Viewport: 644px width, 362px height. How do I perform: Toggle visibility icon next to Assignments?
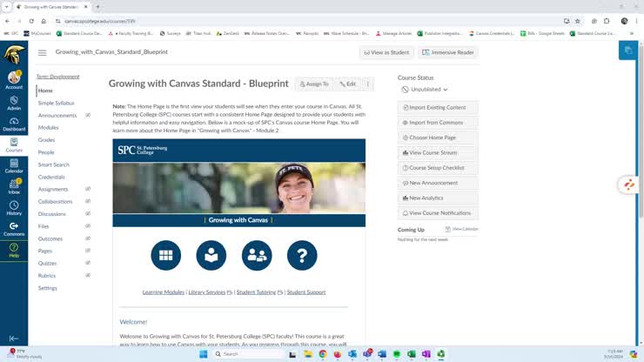[88, 189]
